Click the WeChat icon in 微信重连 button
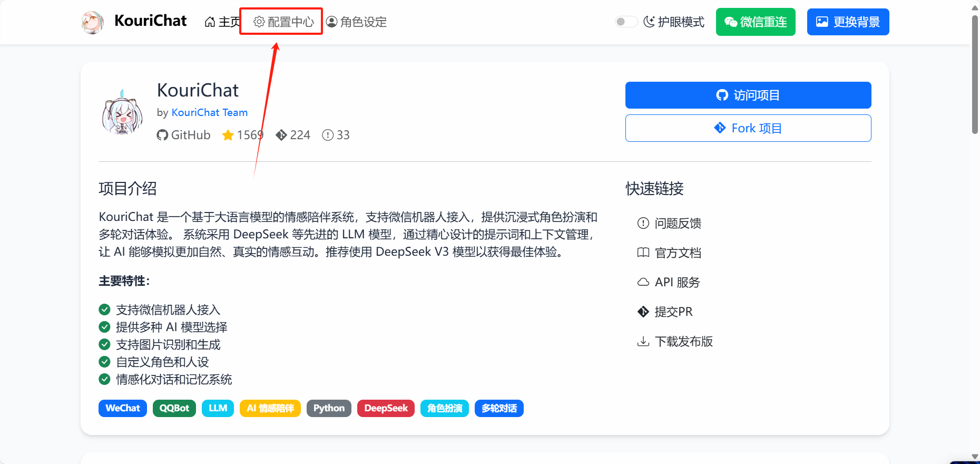The height and width of the screenshot is (464, 980). [x=731, y=22]
